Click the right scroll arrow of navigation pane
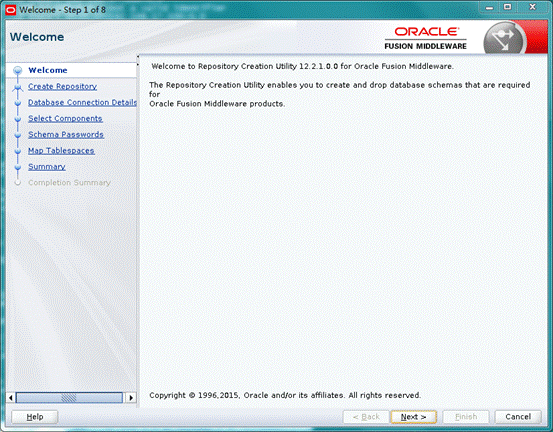 [x=131, y=397]
